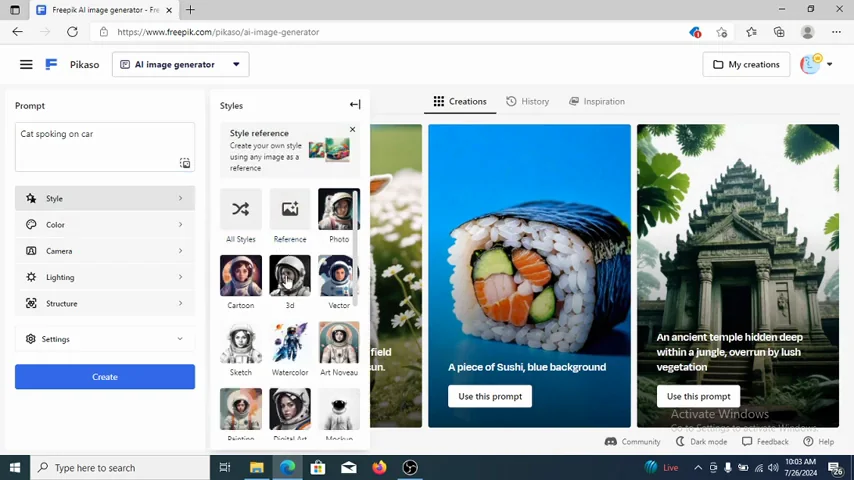The width and height of the screenshot is (854, 480).
Task: Click the shopping extension badge icon
Action: point(695,32)
